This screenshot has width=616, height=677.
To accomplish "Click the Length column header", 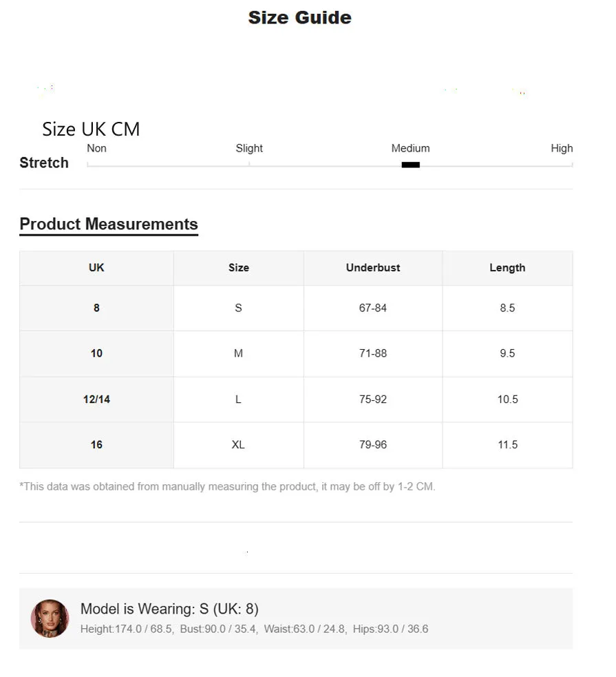I will point(507,268).
